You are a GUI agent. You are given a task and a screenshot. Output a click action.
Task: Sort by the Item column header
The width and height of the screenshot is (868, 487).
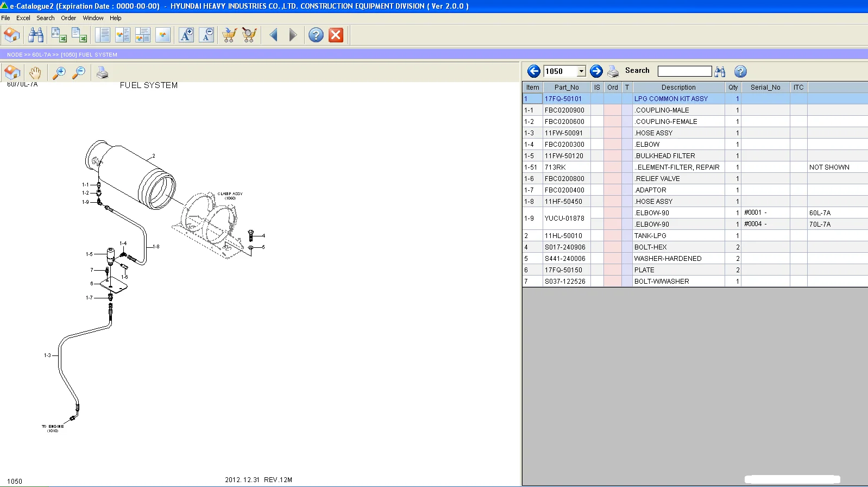pyautogui.click(x=533, y=88)
